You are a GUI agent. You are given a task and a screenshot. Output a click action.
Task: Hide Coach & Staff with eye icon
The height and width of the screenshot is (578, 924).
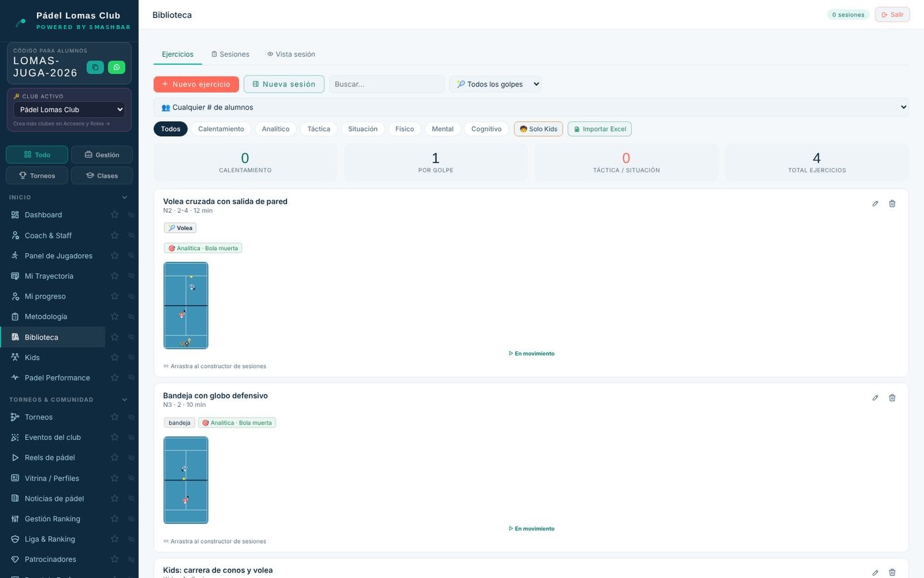click(131, 235)
